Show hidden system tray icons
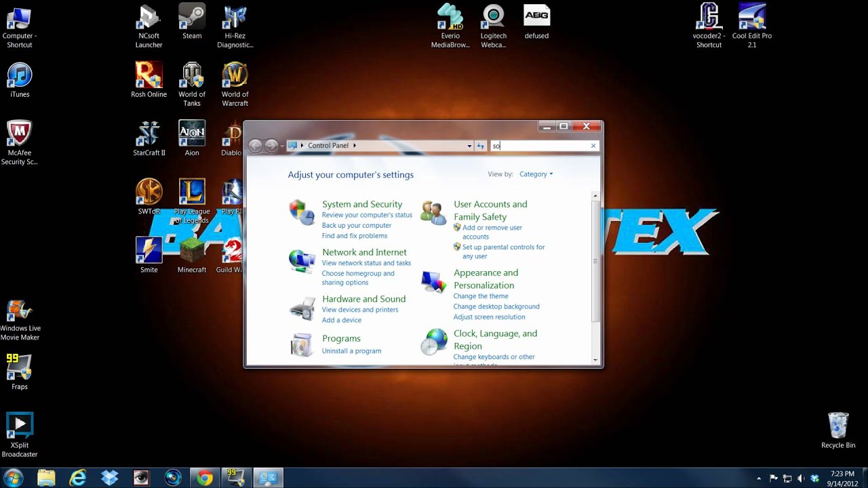868x488 pixels. point(759,479)
